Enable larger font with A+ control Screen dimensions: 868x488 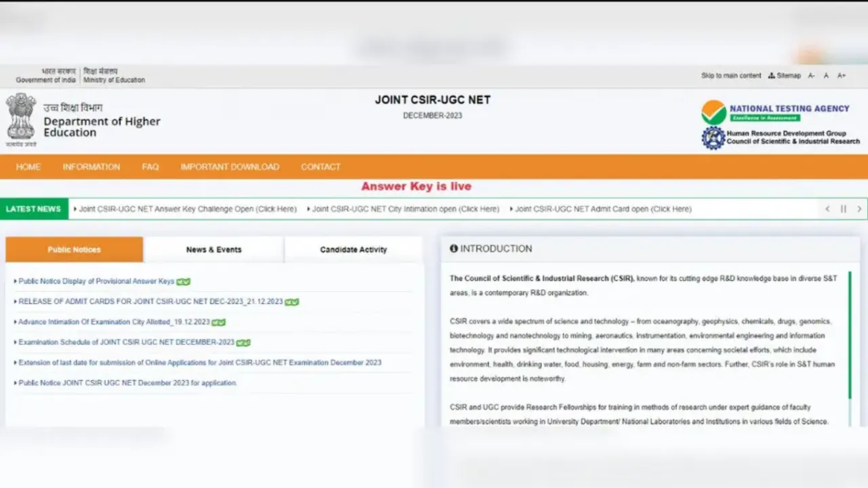point(841,75)
